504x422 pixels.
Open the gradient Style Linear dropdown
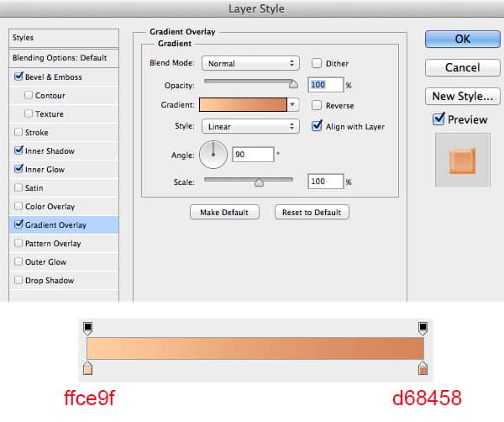(x=250, y=126)
